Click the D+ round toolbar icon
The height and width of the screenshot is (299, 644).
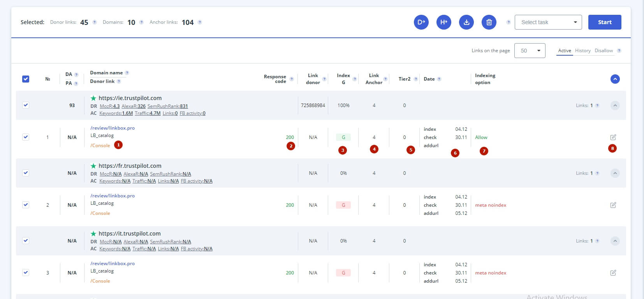coord(421,22)
